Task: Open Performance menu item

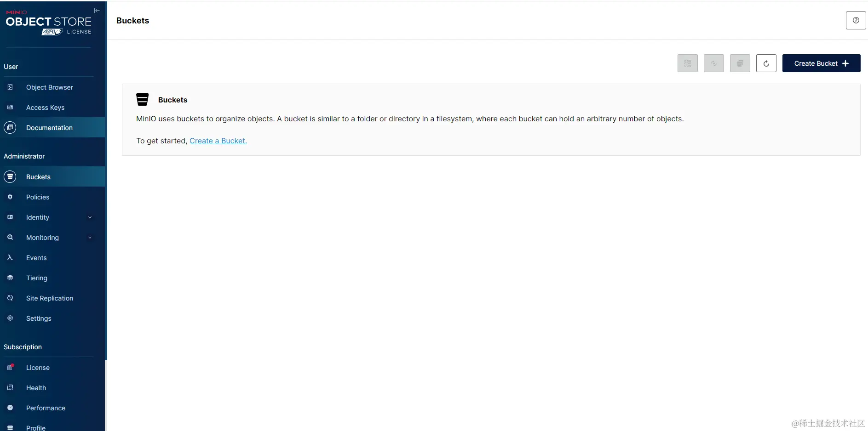Action: coord(52,408)
